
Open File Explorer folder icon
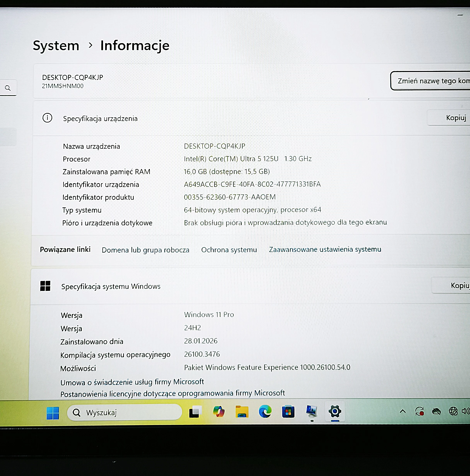click(242, 412)
